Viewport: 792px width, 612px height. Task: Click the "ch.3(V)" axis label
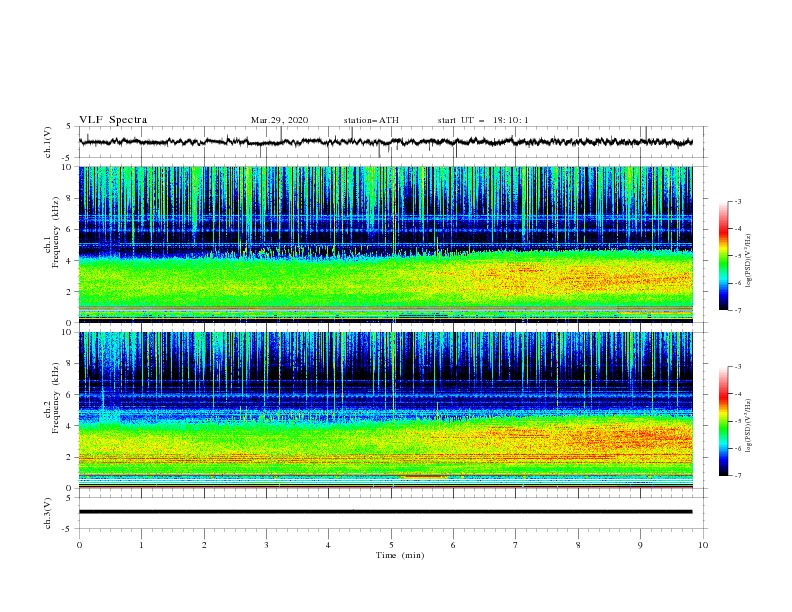pos(48,513)
